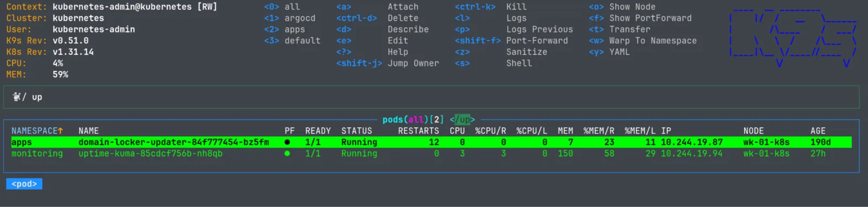Click the READY column header
Image resolution: width=868 pixels, height=207 pixels.
(318, 131)
